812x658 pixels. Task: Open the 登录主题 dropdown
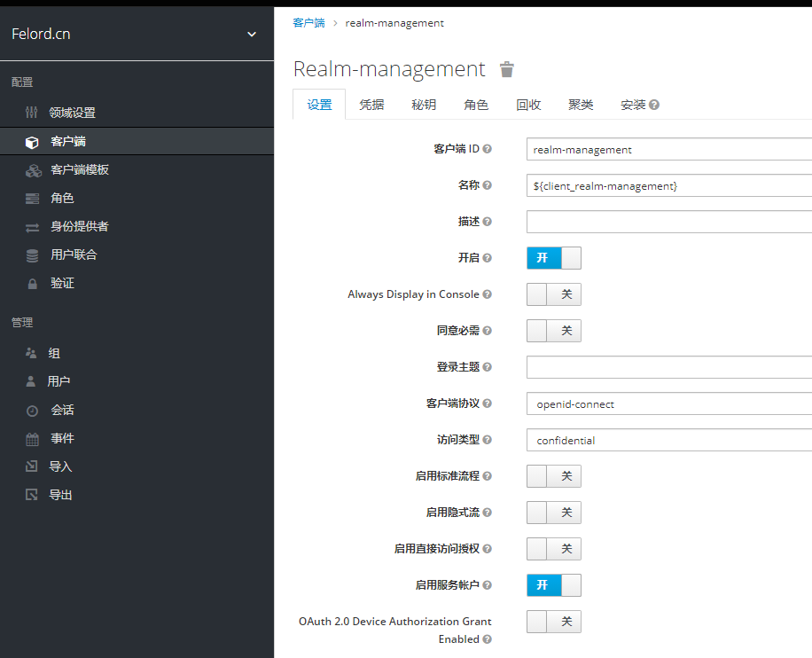[669, 367]
